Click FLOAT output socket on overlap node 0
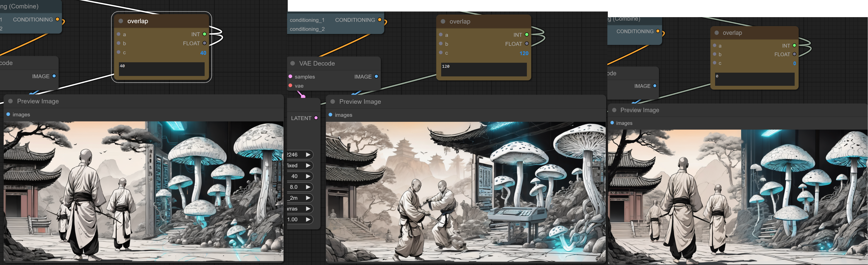Screen dimensions: 868x265 (x=794, y=54)
